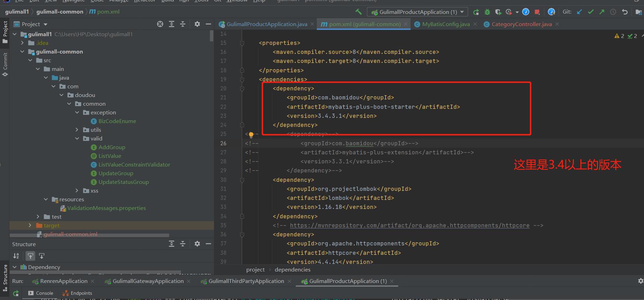Toggle Sort Alphabetically in Structure panel
644x300 pixels.
click(16, 256)
